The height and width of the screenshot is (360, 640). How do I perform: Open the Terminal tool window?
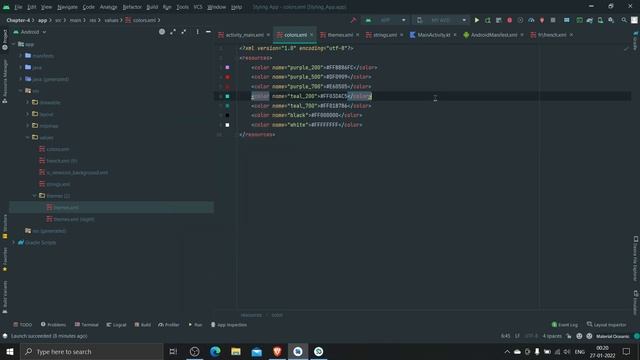point(87,325)
